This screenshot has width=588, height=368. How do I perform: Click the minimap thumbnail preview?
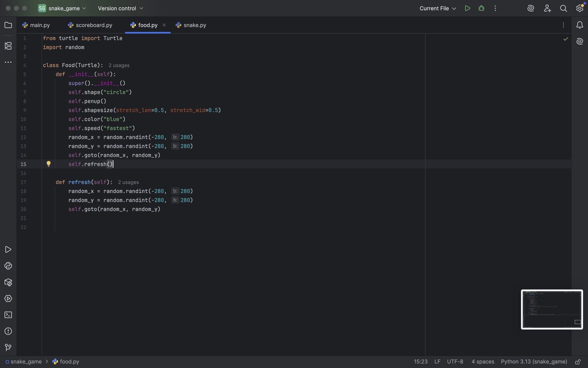coord(552,309)
